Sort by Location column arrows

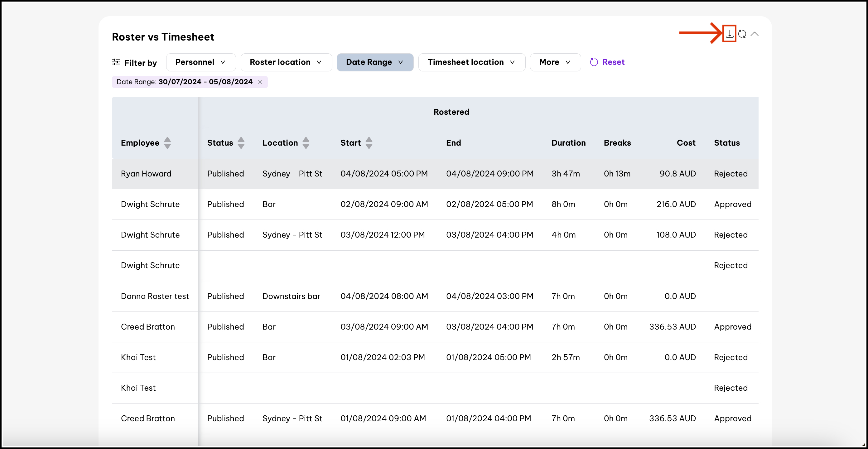(306, 142)
